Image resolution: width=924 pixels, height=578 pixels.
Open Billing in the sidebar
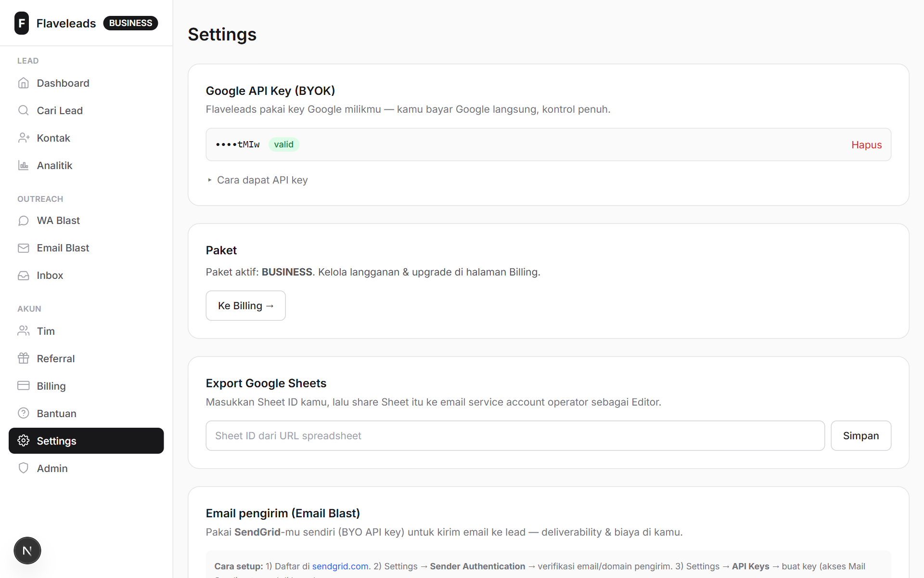click(x=86, y=386)
